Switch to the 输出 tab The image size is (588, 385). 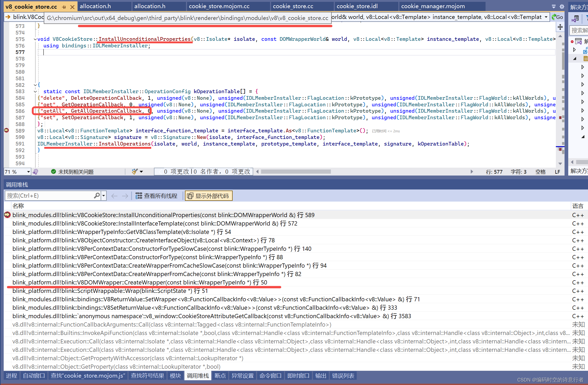[x=321, y=376]
